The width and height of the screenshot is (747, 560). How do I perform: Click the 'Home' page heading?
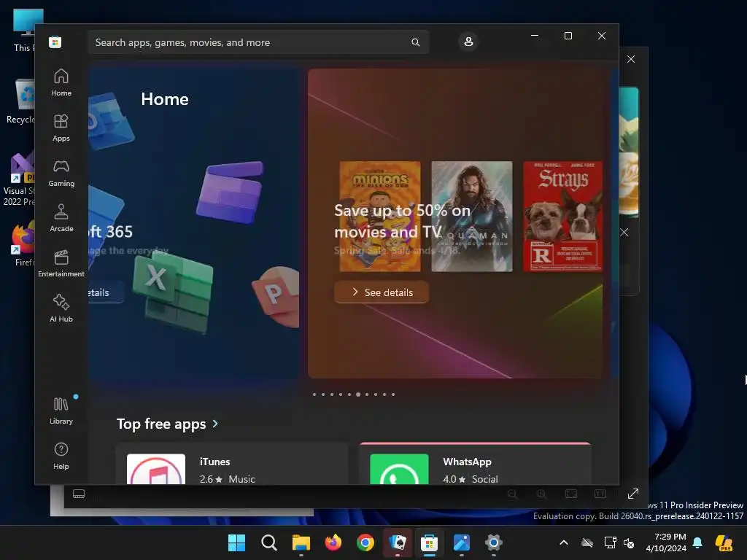point(165,99)
